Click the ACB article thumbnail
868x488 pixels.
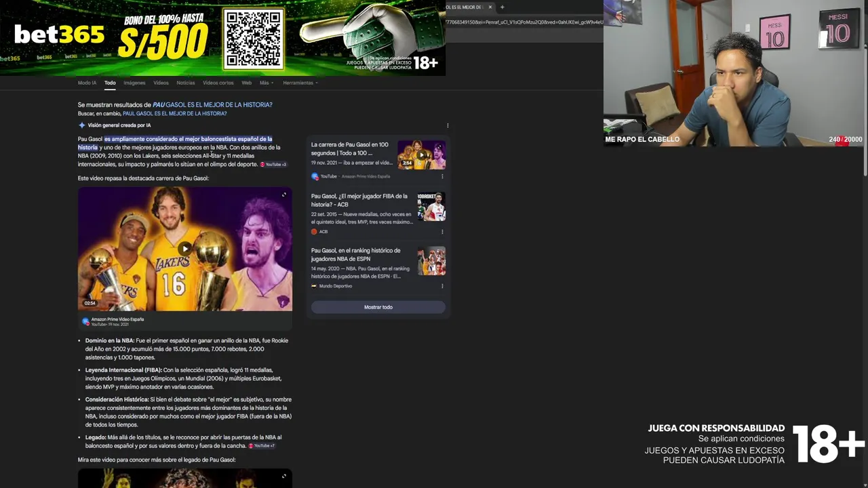coord(431,207)
